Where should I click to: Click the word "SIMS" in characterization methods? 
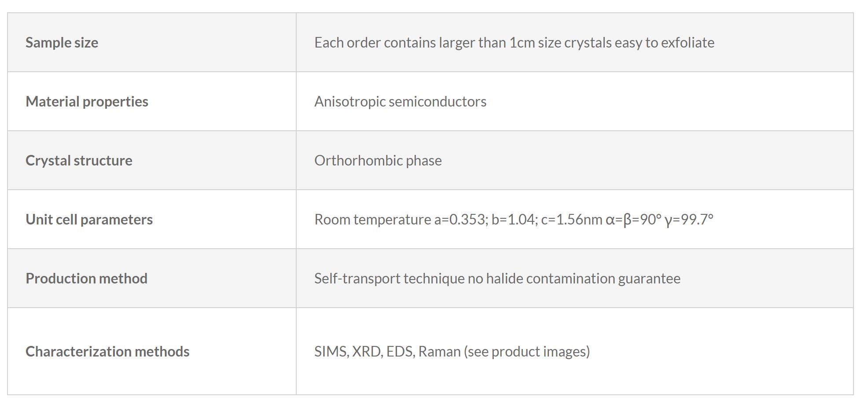(x=331, y=352)
